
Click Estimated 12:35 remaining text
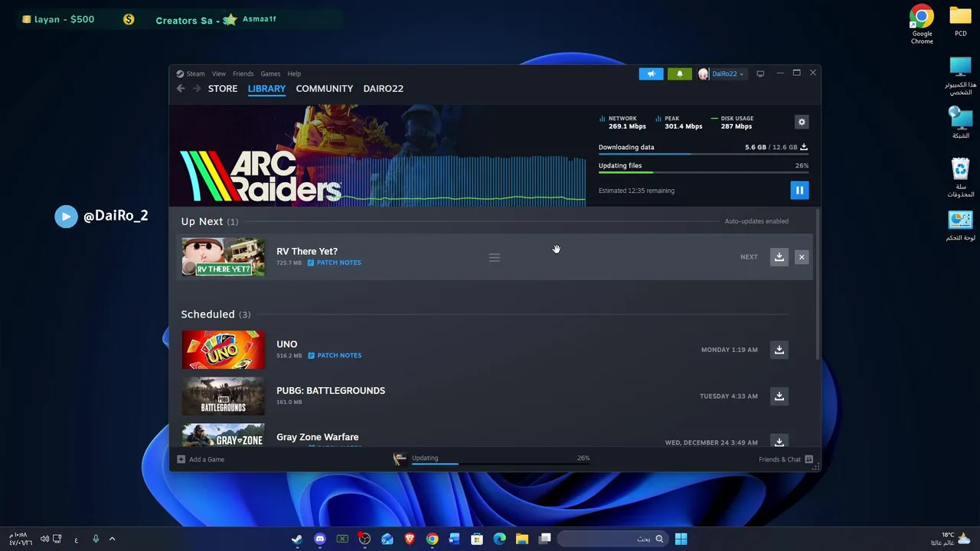pyautogui.click(x=636, y=191)
